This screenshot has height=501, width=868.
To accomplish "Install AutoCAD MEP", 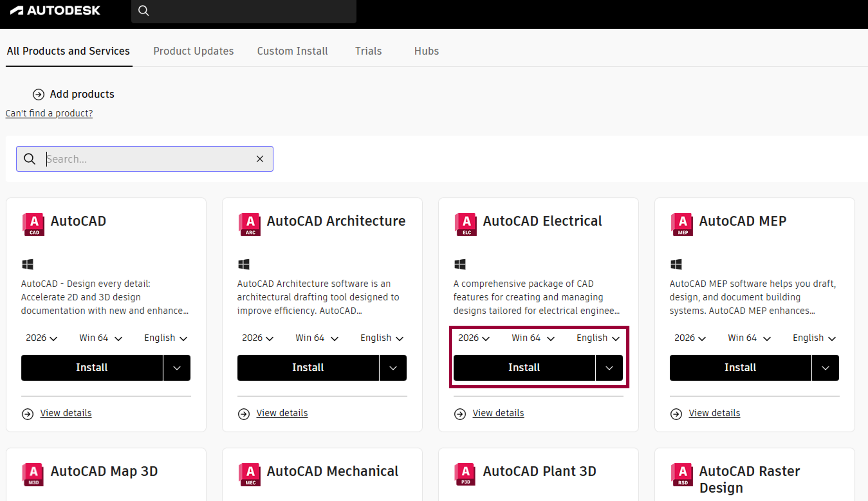I will click(x=740, y=368).
